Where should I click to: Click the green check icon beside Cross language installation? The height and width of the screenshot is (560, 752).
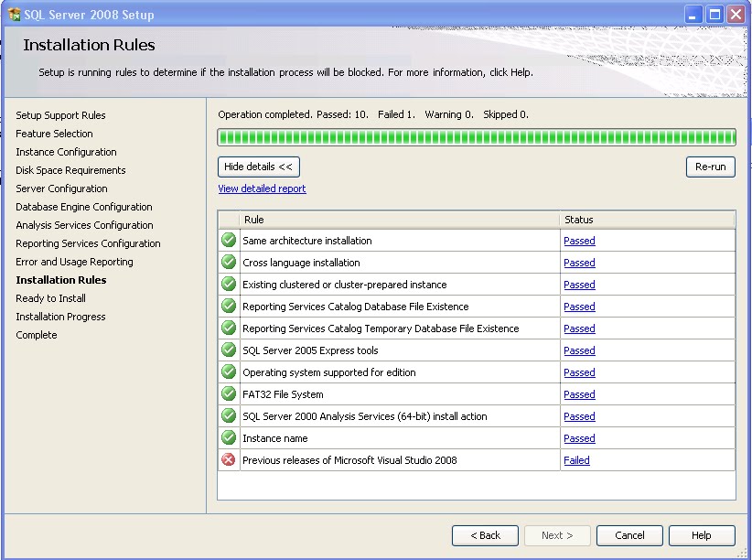[x=229, y=262]
